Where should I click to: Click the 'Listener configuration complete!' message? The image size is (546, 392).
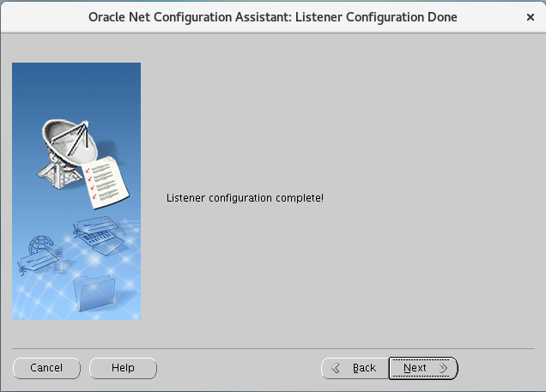tap(245, 198)
